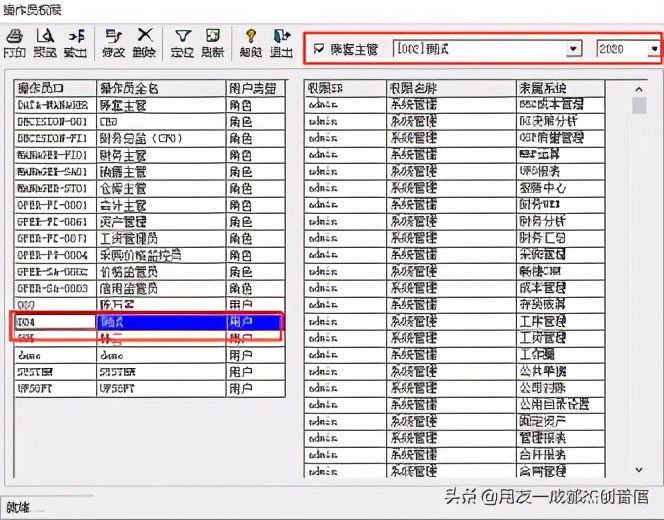664x520 pixels.
Task: Select the MANAGER-FI01 operator row
Action: pyautogui.click(x=150, y=155)
